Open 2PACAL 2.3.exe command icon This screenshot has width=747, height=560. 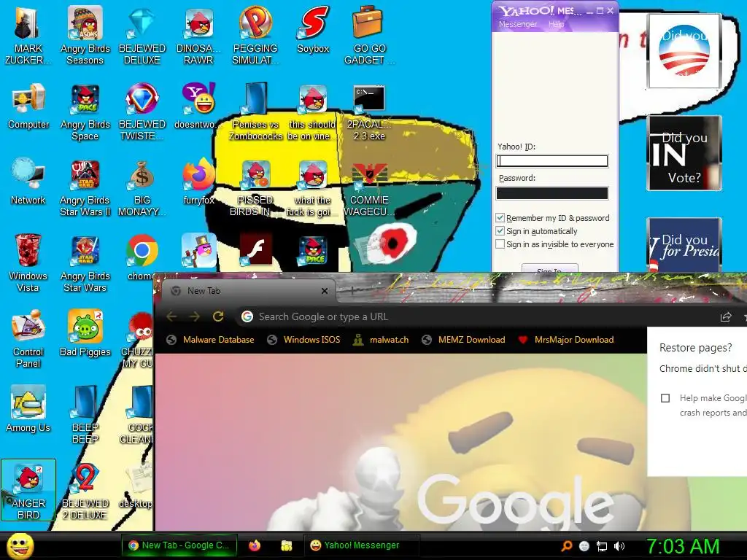[368, 112]
